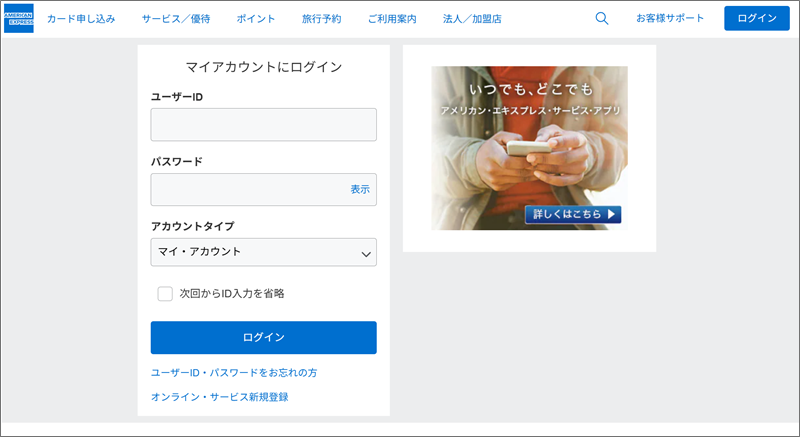Click 詳しくはこちら banner button
The image size is (800, 437).
pos(573,214)
